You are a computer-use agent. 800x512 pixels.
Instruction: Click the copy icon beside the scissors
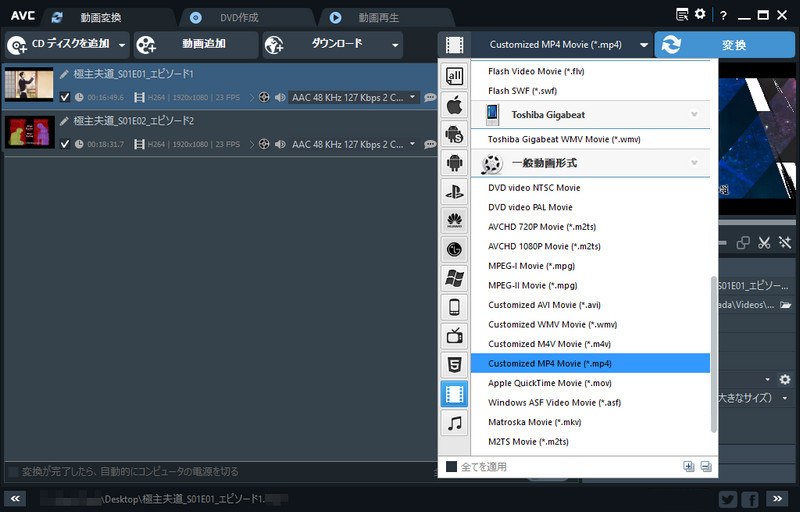(x=743, y=243)
